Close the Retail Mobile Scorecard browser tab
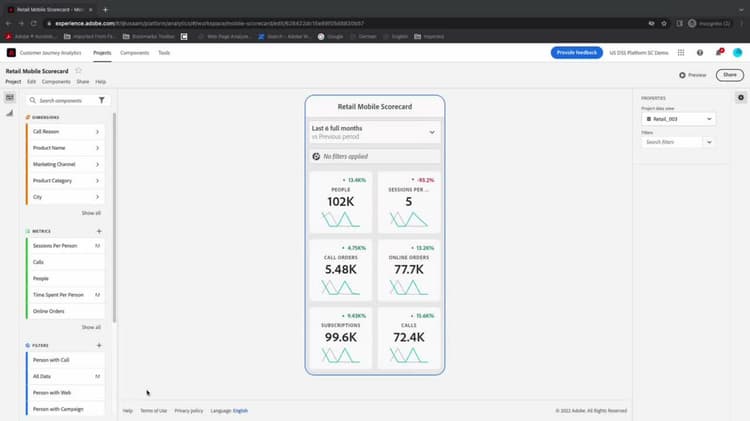This screenshot has width=750, height=421. pyautogui.click(x=90, y=10)
